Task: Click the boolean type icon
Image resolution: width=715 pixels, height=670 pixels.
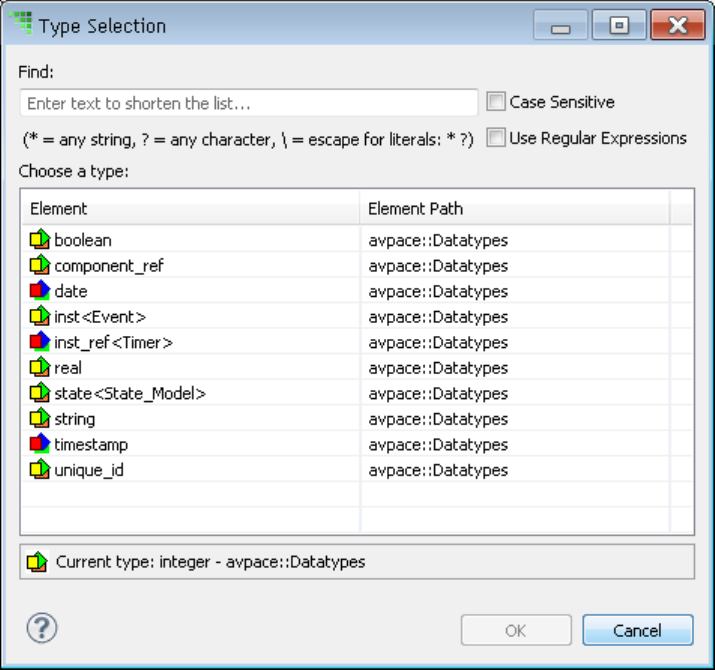Action: click(x=39, y=240)
